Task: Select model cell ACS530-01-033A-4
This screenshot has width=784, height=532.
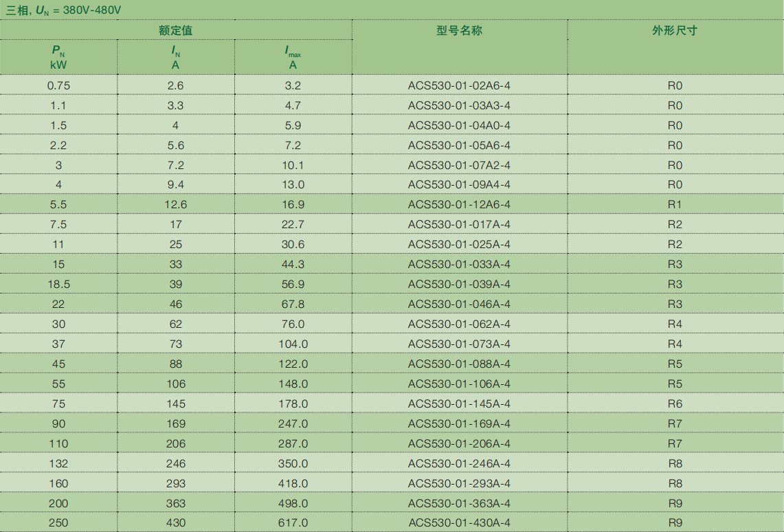Action: (459, 264)
